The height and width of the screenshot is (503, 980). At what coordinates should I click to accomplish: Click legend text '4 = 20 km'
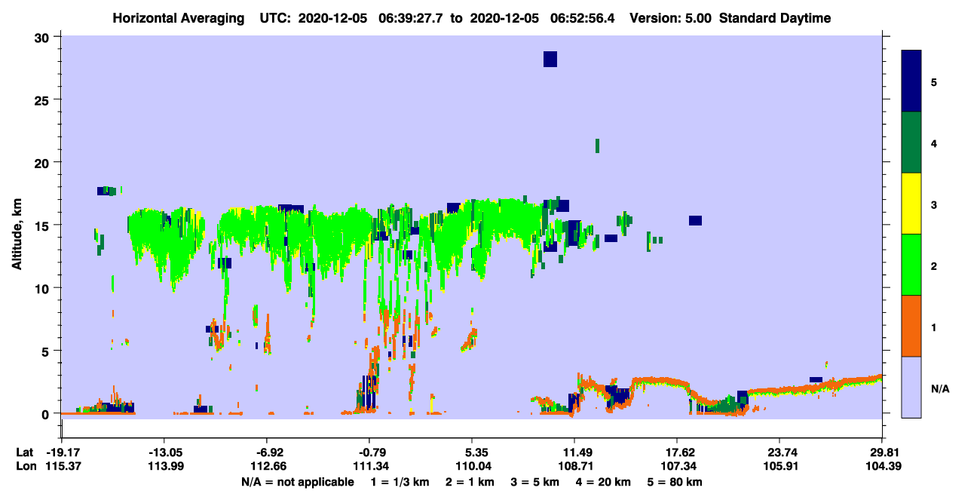604,482
